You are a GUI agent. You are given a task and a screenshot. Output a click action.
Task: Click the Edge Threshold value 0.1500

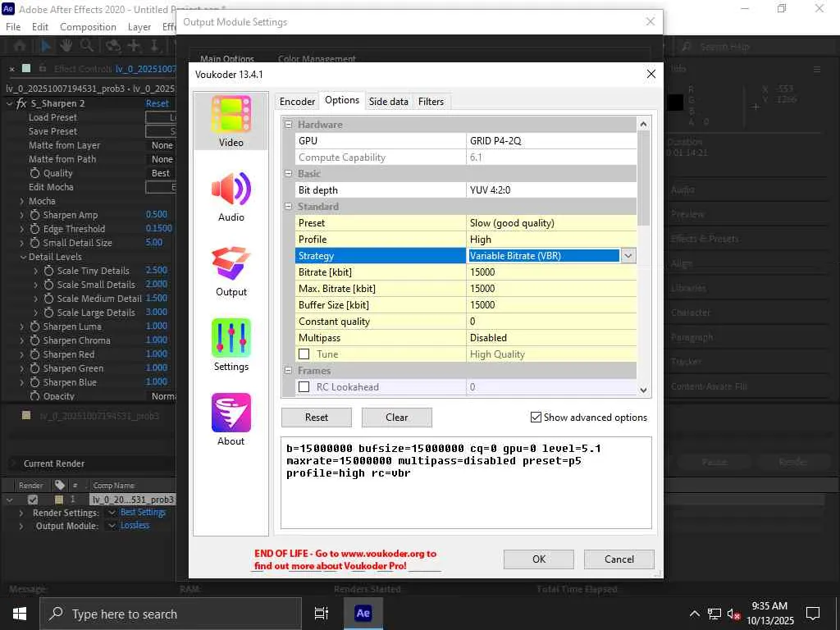[158, 228]
